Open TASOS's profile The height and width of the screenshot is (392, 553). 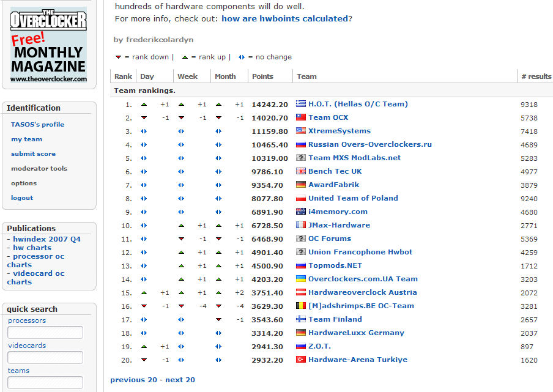point(37,124)
